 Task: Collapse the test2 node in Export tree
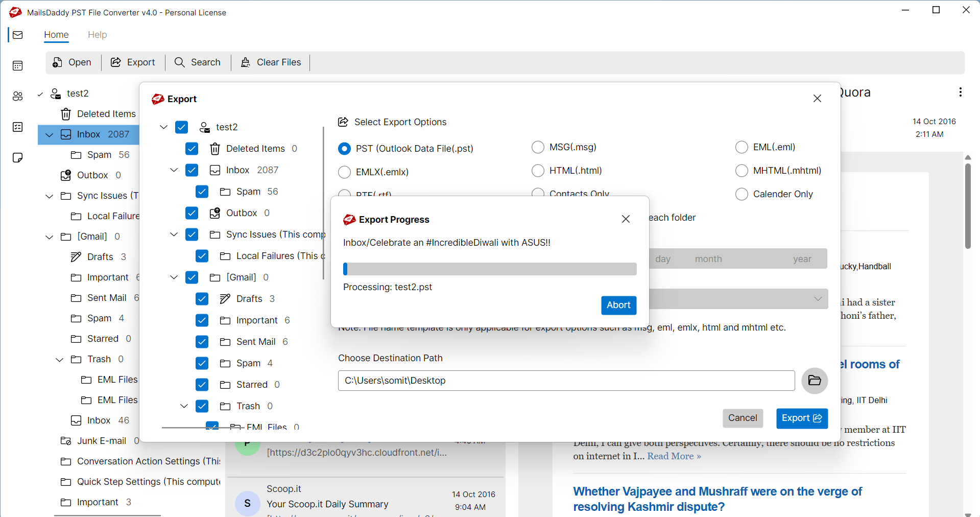[x=163, y=127]
